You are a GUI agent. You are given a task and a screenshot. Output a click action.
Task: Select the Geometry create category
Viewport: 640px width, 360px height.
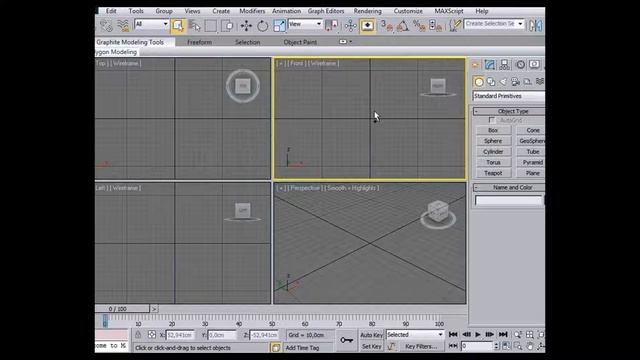pos(479,82)
